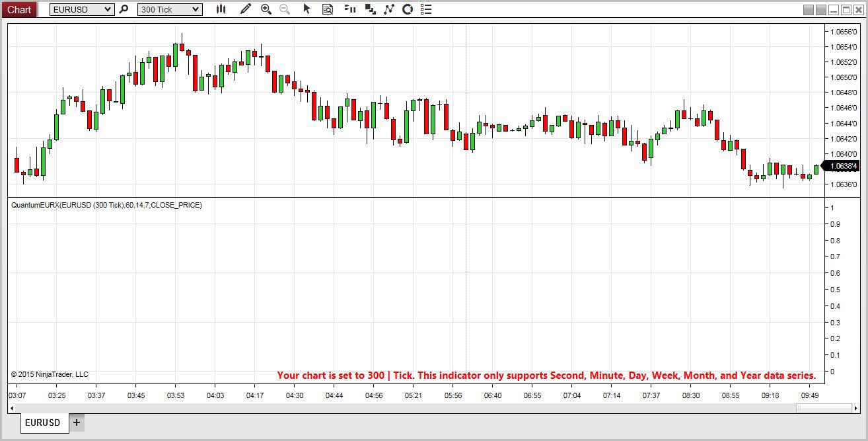The image size is (868, 441).
Task: Click the 08:30 time axis label
Action: [x=691, y=395]
